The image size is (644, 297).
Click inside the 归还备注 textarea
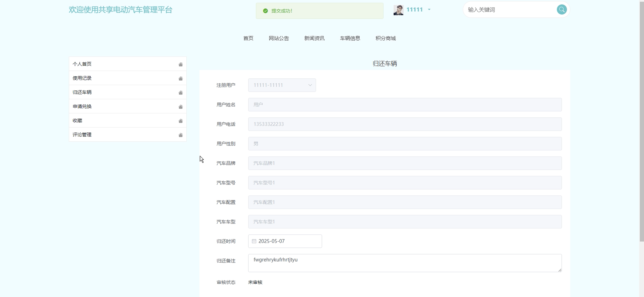click(x=404, y=263)
